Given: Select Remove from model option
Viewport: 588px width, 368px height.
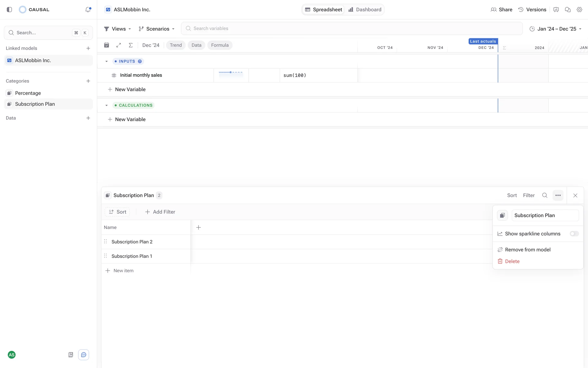Looking at the screenshot, I should pos(527,250).
